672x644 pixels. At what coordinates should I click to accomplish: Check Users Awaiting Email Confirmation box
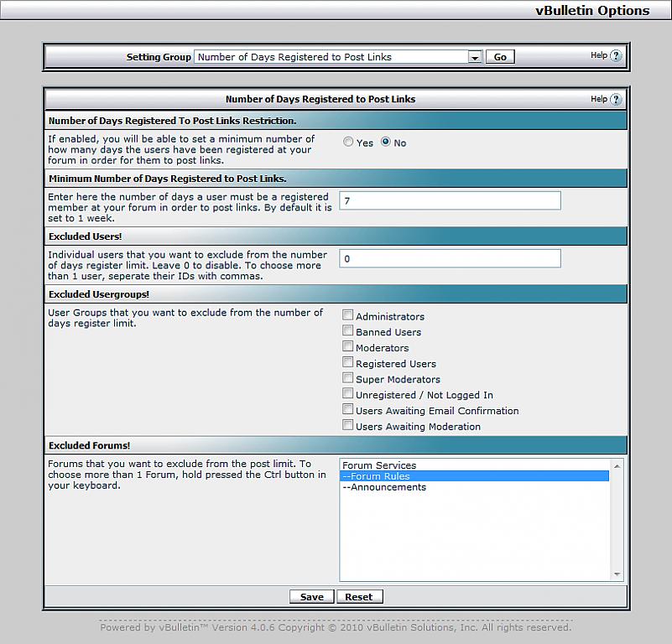347,409
